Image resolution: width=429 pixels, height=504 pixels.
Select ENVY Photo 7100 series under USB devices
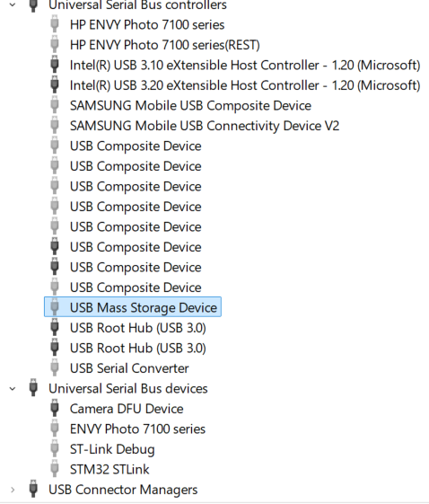pos(137,429)
